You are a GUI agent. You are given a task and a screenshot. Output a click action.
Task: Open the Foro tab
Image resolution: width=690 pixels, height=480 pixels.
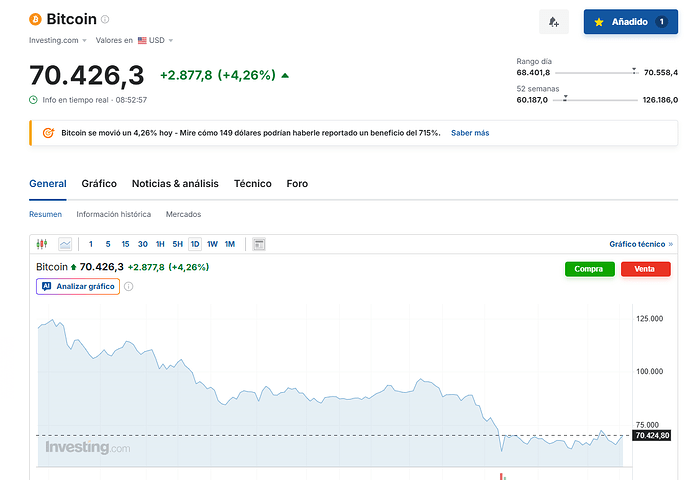click(297, 183)
